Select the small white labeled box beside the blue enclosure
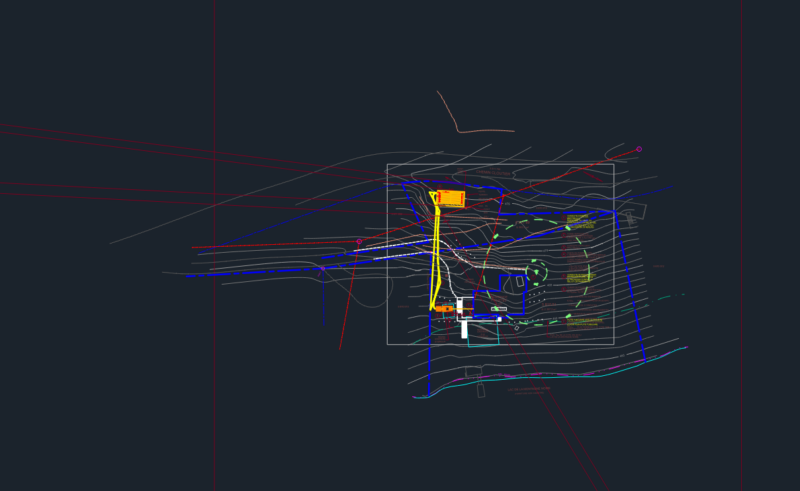The width and height of the screenshot is (800, 491). tap(499, 309)
